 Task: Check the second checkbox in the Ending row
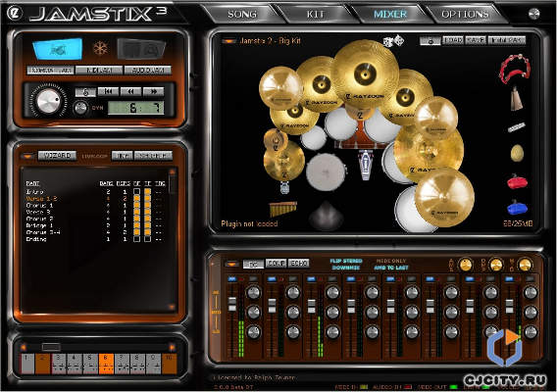tap(147, 239)
